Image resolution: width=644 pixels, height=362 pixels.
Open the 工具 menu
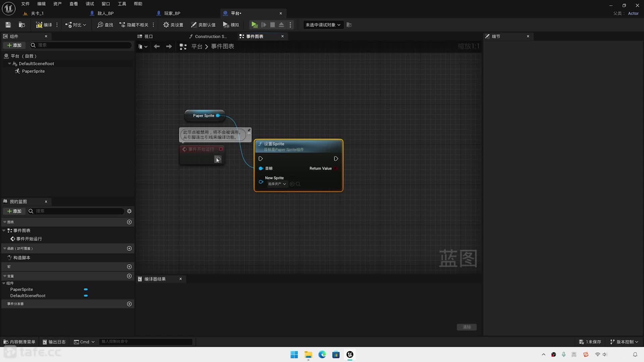point(122,4)
